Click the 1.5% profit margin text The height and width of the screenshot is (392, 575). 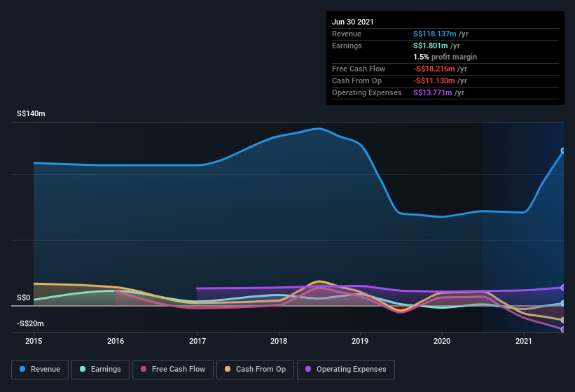445,57
